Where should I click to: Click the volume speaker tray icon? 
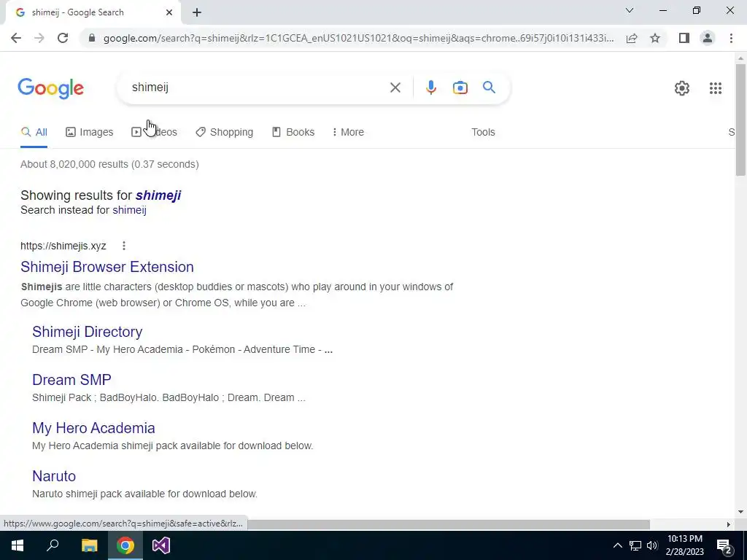[x=652, y=545]
